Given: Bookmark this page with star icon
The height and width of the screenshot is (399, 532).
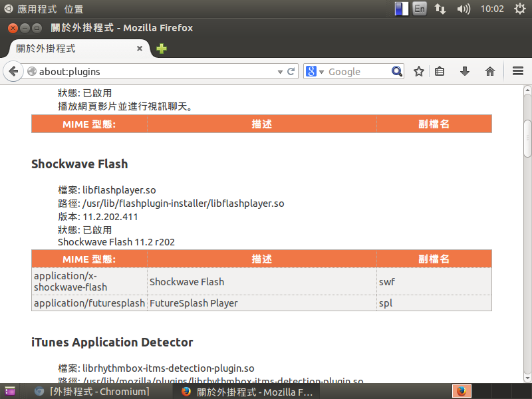Looking at the screenshot, I should pos(419,72).
